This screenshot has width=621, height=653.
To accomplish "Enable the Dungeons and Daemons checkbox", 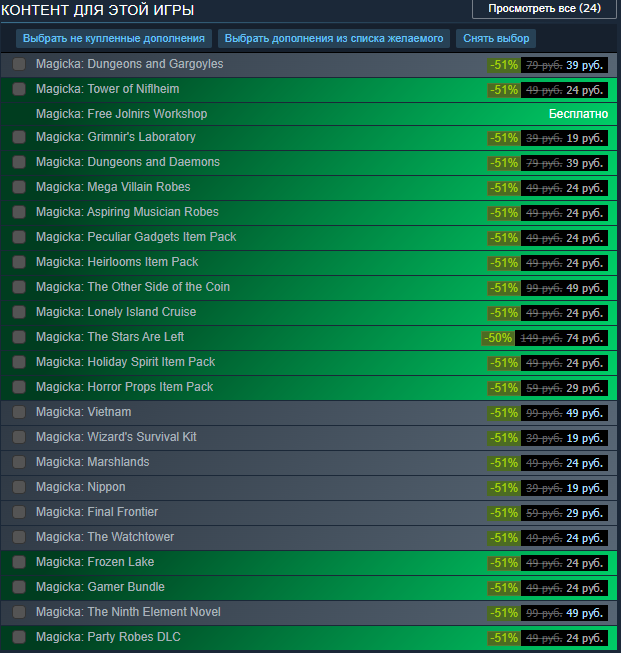I will click(19, 162).
